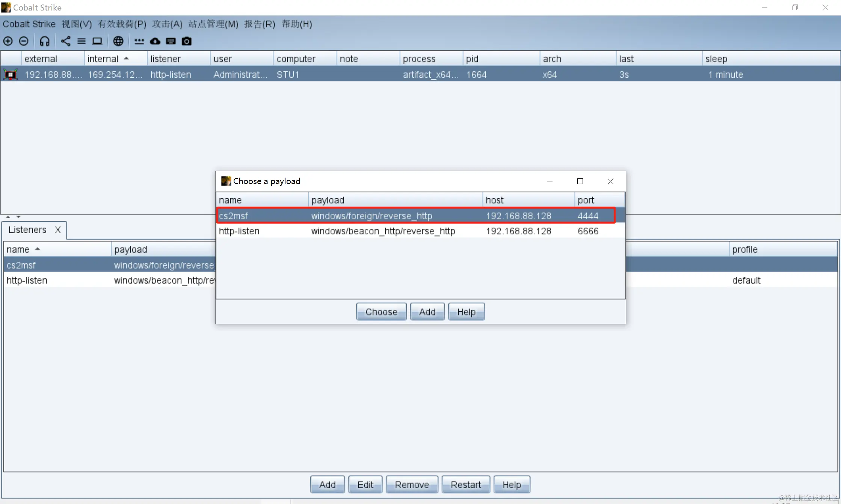The height and width of the screenshot is (504, 841).
Task: Close the Listeners tab with X
Action: (58, 230)
